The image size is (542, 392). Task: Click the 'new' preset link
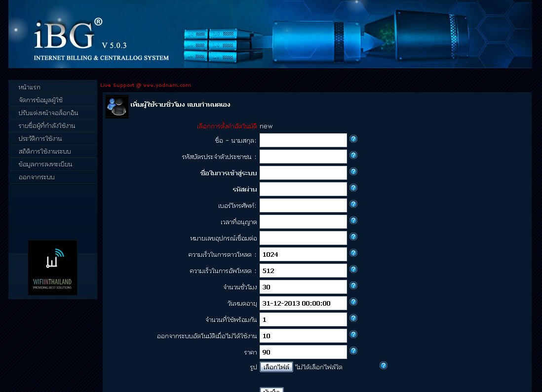coord(266,126)
